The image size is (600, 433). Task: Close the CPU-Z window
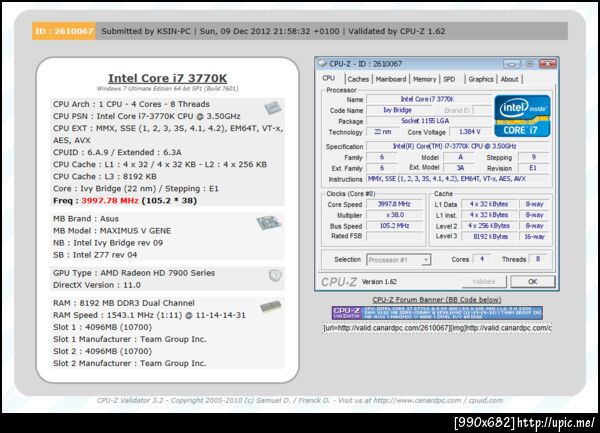548,64
